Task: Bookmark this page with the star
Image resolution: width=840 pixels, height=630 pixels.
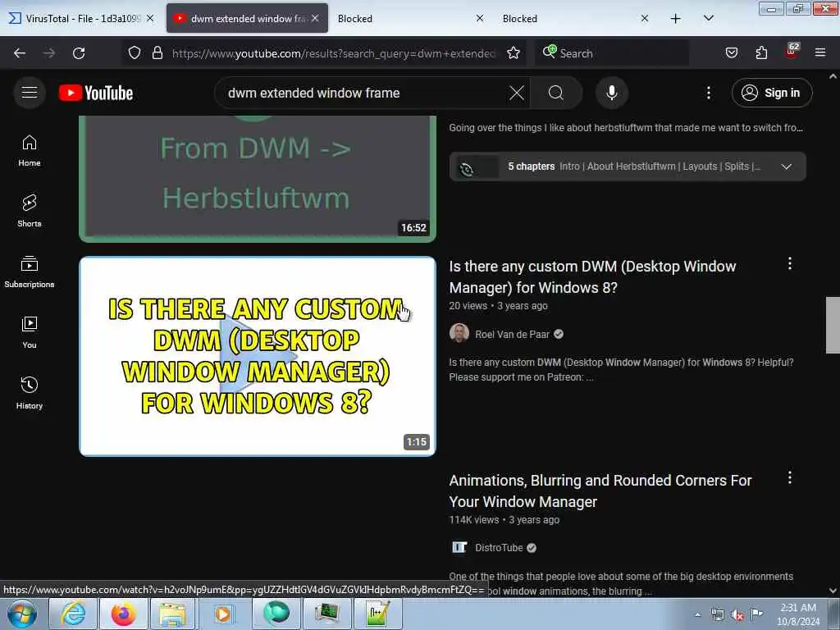Action: (x=514, y=53)
